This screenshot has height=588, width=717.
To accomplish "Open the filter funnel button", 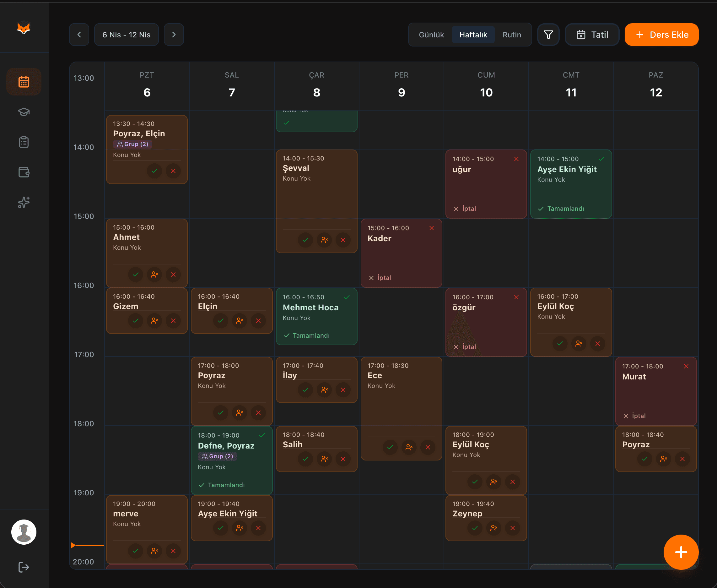I will point(548,35).
